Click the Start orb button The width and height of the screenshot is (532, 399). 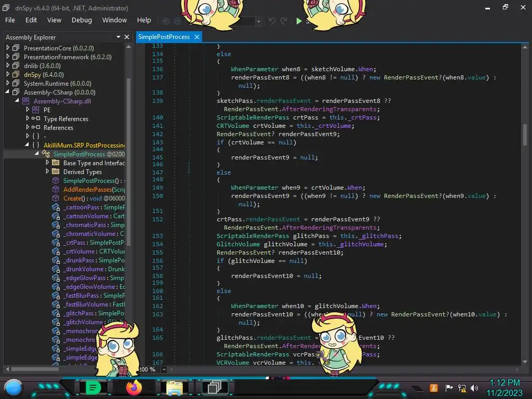pyautogui.click(x=13, y=388)
